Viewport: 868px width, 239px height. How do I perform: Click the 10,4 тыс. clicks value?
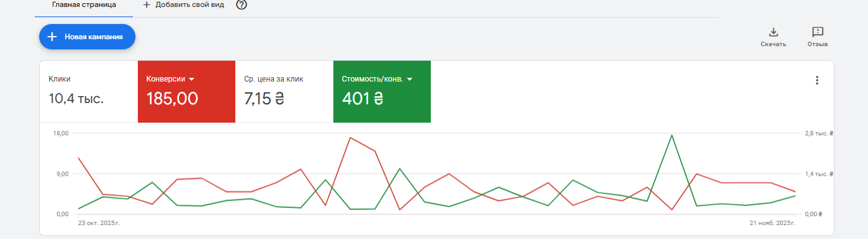point(76,99)
